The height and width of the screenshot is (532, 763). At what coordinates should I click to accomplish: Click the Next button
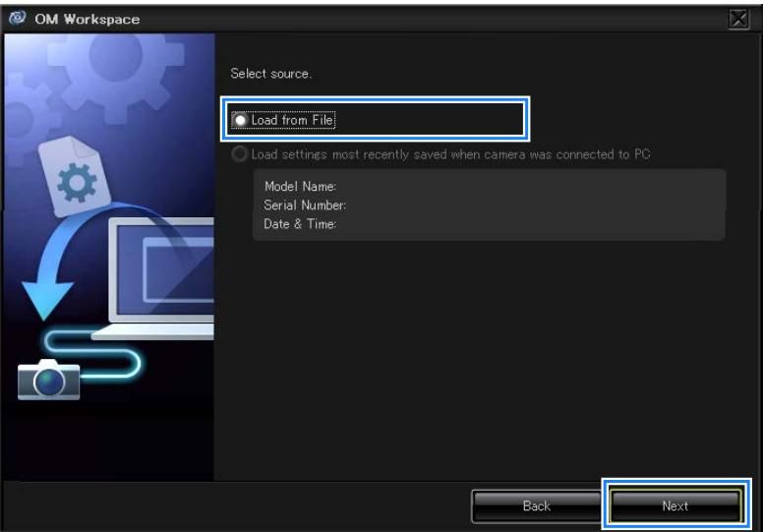(675, 506)
